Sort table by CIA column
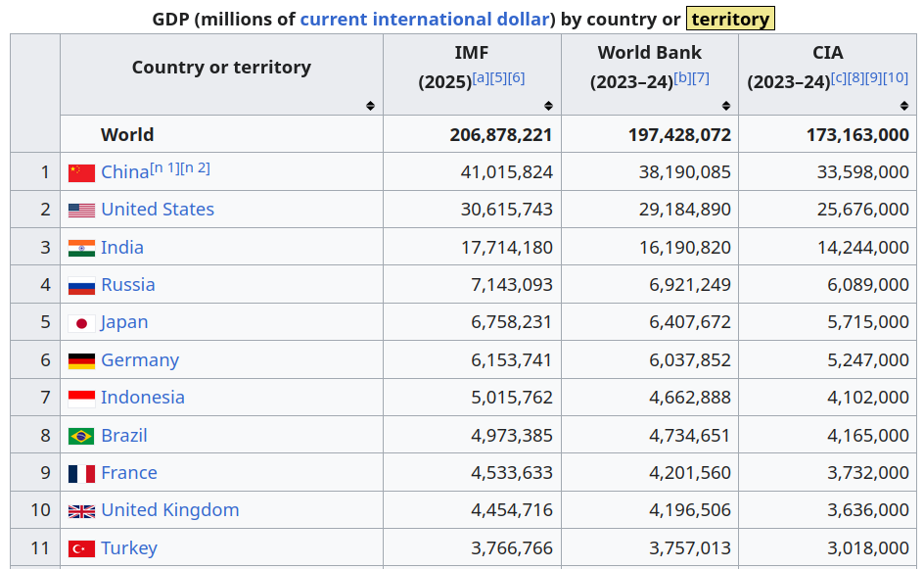Viewport: 924px width, 569px height. click(x=904, y=106)
